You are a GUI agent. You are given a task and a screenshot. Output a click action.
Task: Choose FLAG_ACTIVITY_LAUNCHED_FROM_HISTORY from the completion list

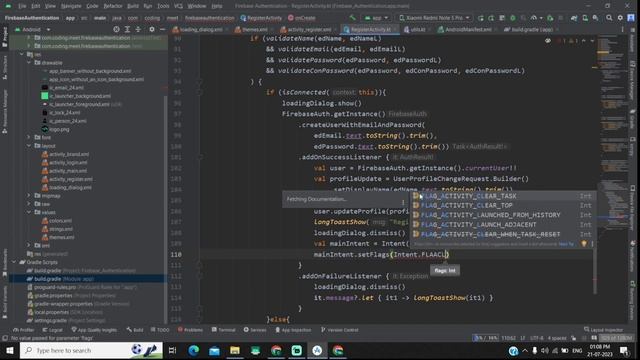[x=502, y=215]
